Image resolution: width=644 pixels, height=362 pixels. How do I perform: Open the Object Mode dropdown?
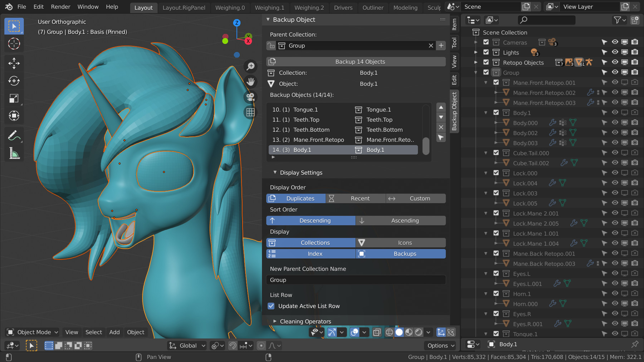(x=32, y=332)
